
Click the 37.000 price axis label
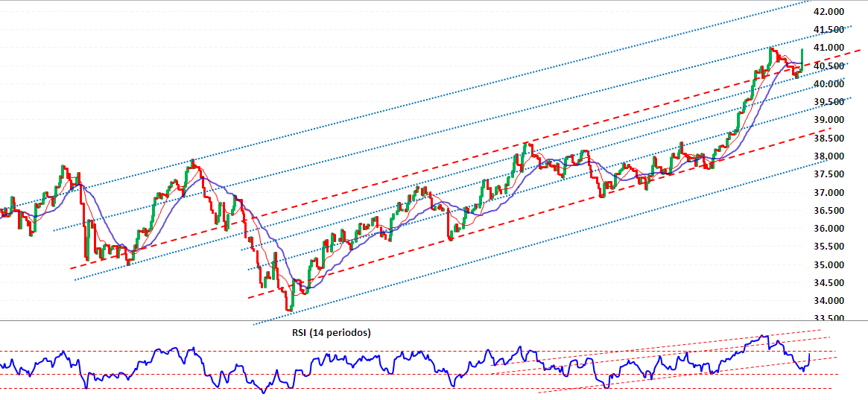pyautogui.click(x=829, y=192)
